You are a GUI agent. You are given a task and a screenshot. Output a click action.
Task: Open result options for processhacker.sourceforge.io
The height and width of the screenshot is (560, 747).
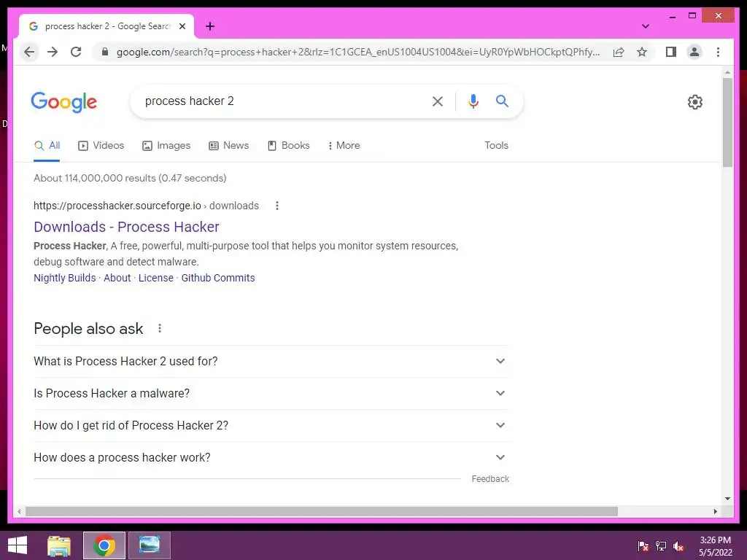pyautogui.click(x=276, y=206)
